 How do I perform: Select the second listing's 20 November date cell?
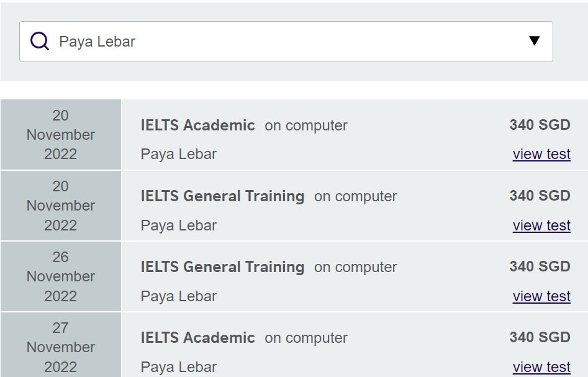point(60,205)
